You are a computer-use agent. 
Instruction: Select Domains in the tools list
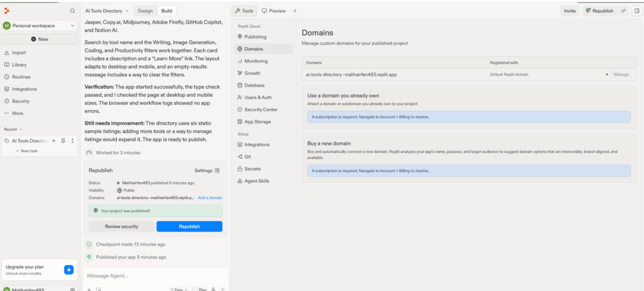(x=264, y=49)
